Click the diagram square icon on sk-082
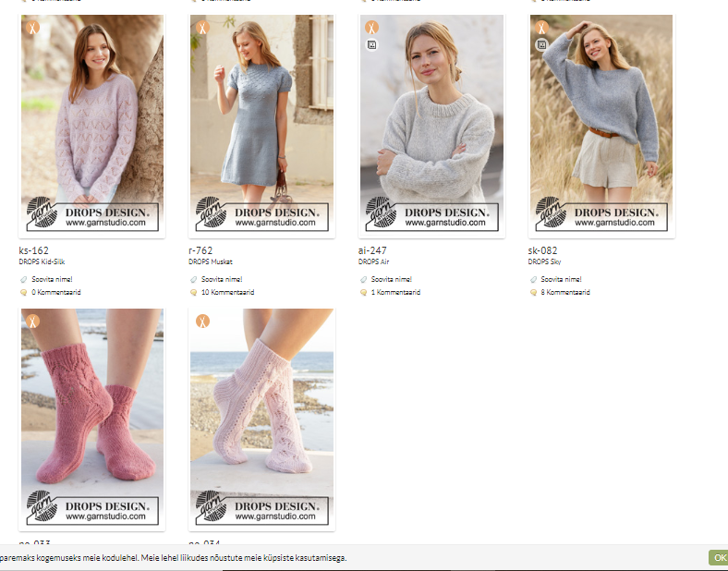728x571 pixels. 541,45
